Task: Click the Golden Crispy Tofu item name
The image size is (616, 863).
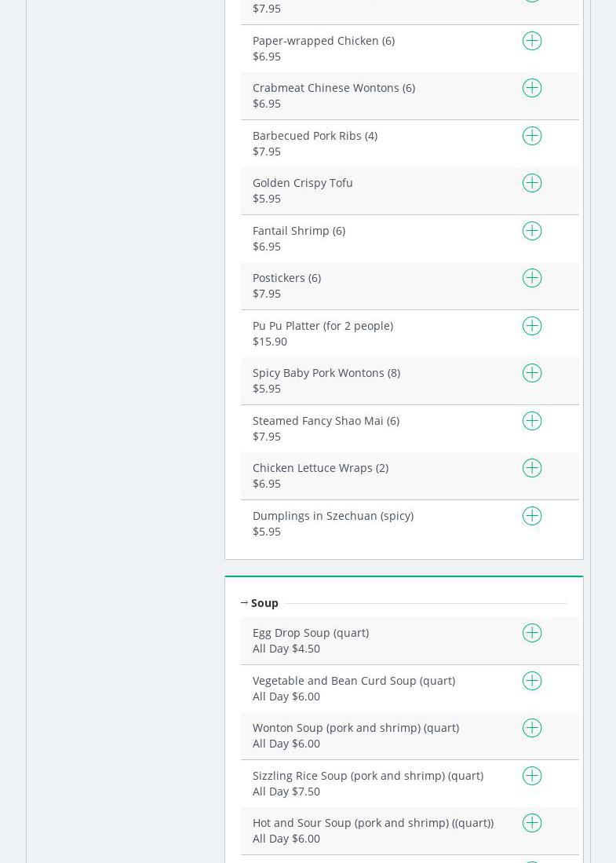Action: point(302,183)
